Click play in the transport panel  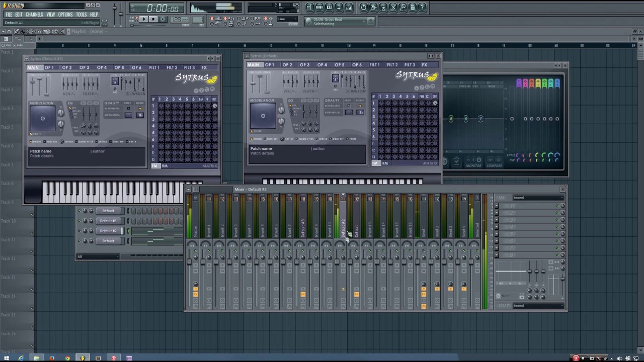[144, 19]
